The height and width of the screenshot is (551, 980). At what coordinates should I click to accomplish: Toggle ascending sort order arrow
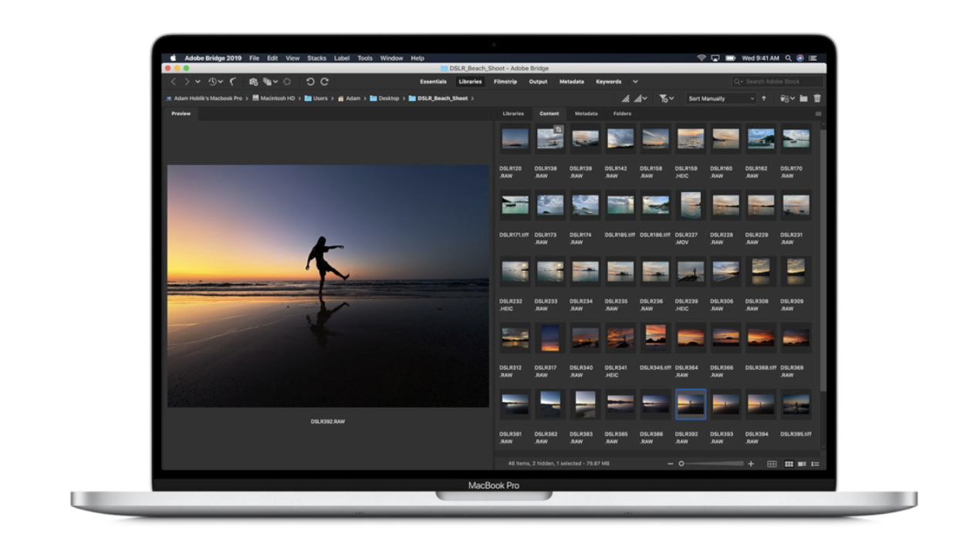pyautogui.click(x=764, y=99)
